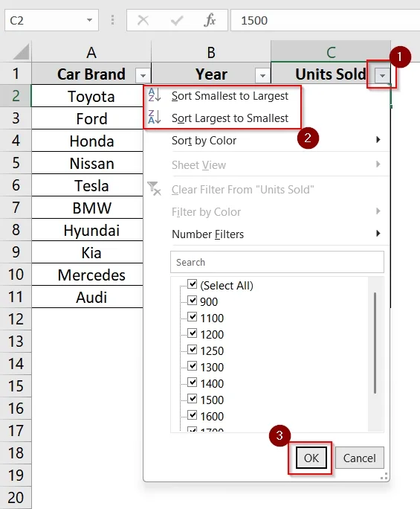This screenshot has height=509, width=420.
Task: Click the filter Search box
Action: point(277,262)
